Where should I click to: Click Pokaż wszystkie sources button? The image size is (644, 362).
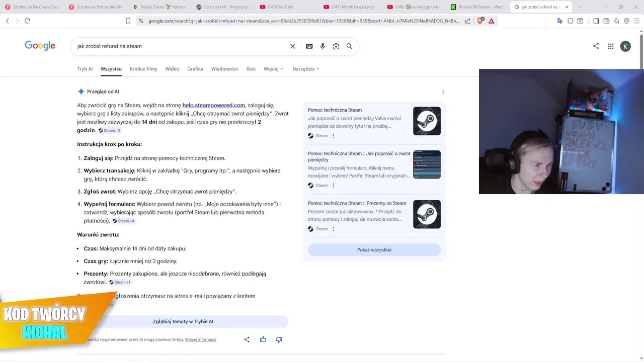coord(374,250)
